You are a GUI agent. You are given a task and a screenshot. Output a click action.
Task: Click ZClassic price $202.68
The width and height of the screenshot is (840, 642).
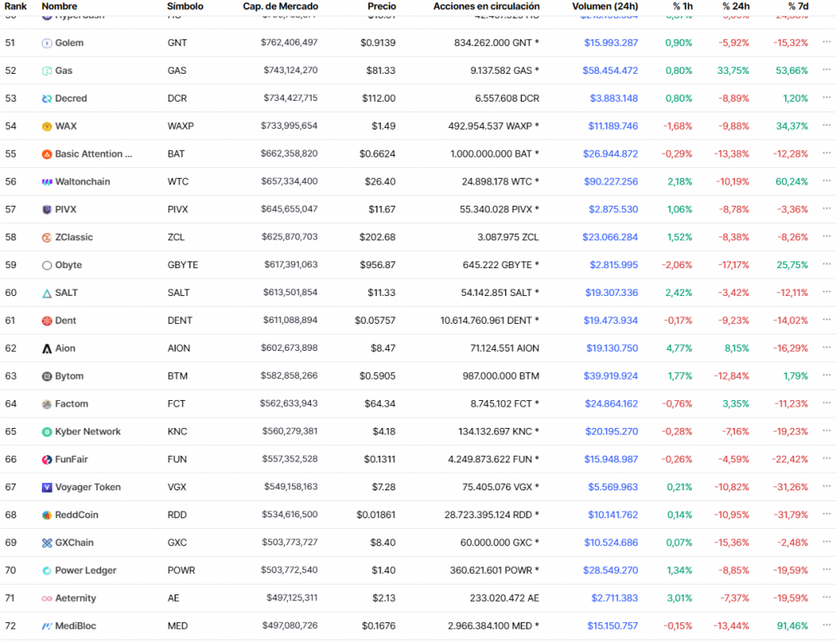pyautogui.click(x=377, y=237)
